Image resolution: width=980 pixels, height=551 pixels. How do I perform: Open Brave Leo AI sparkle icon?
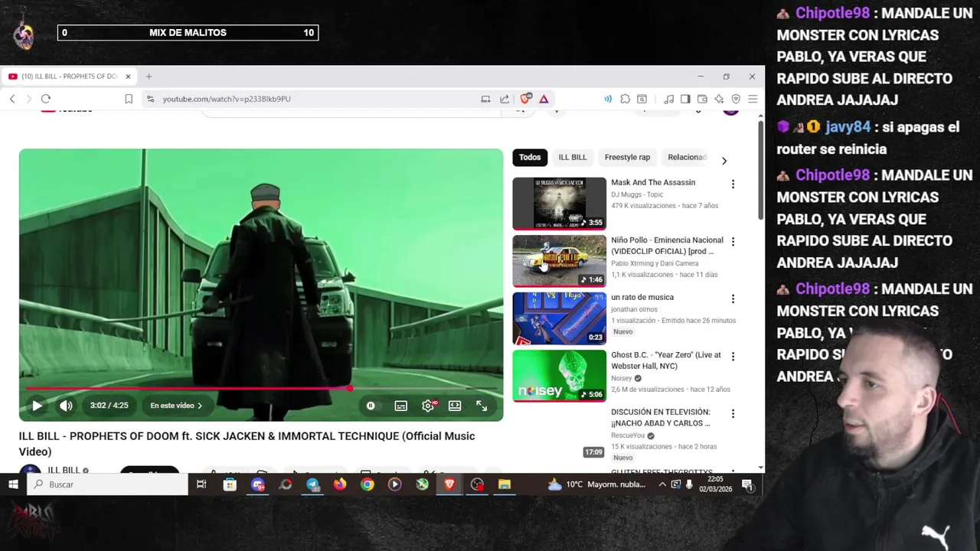click(719, 99)
